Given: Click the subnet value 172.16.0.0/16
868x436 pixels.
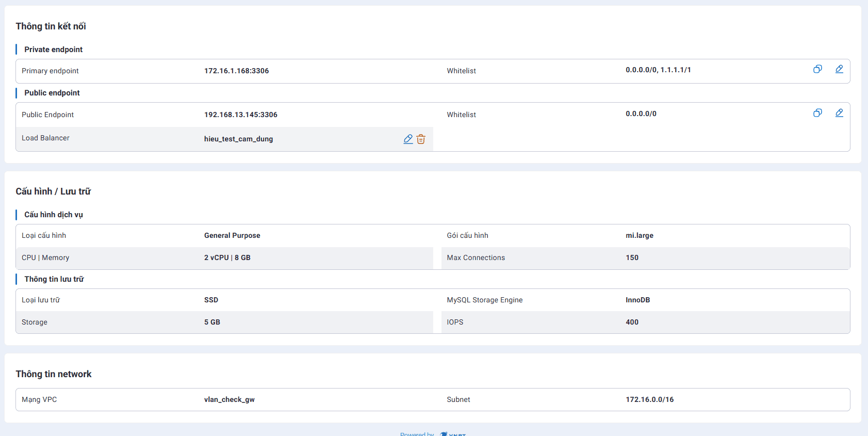Looking at the screenshot, I should (649, 399).
